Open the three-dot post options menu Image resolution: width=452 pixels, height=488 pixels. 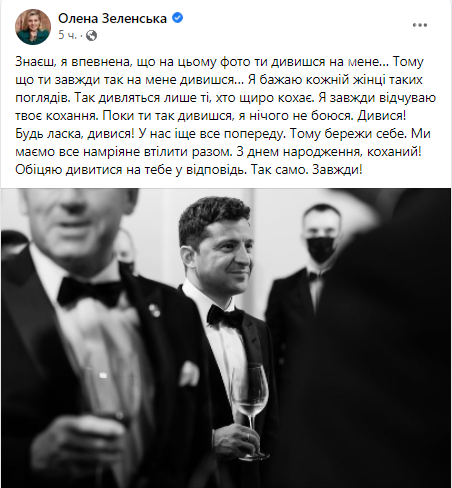coord(420,25)
